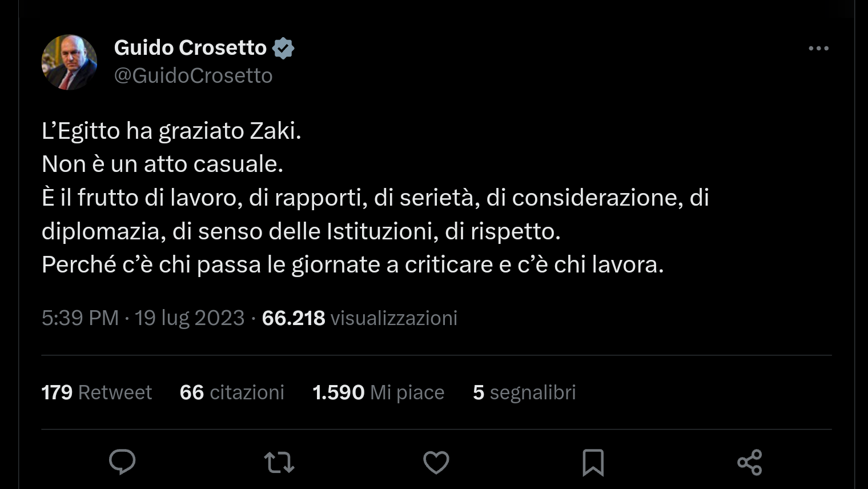Expand the retweet menu to quote the post
This screenshot has height=489, width=868.
(x=279, y=462)
